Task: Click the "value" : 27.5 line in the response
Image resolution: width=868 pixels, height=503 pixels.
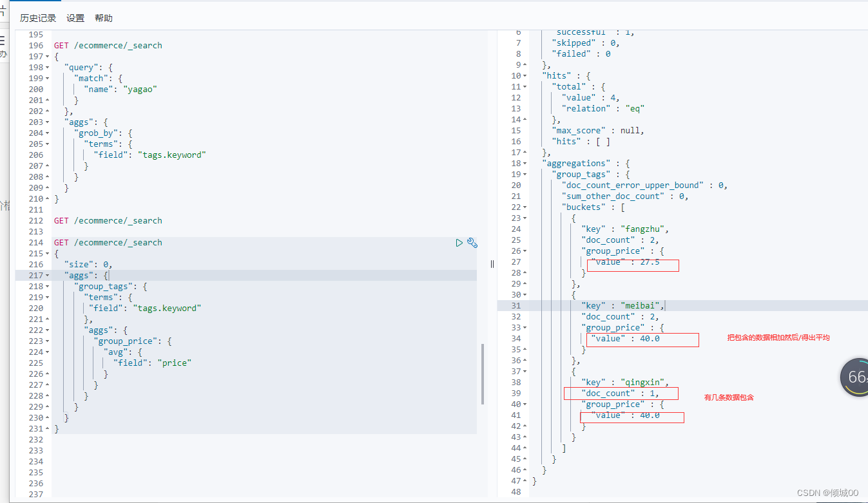Action: coord(626,262)
